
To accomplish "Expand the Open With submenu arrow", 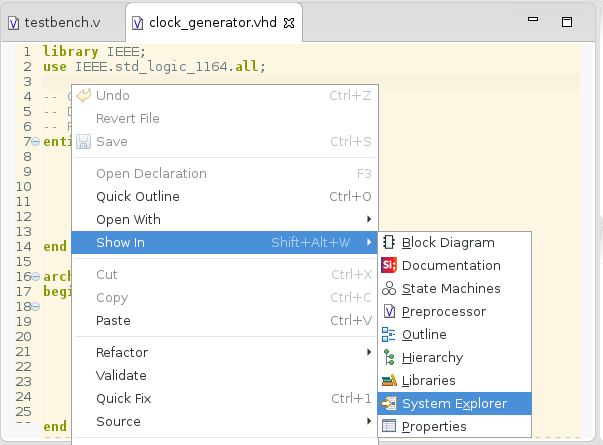I will (369, 219).
